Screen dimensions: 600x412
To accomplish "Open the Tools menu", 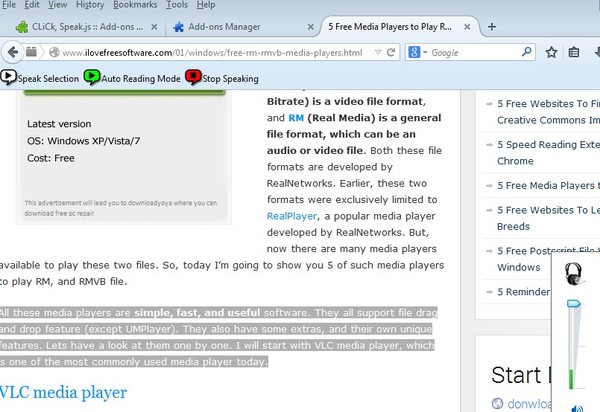I will pos(177,5).
